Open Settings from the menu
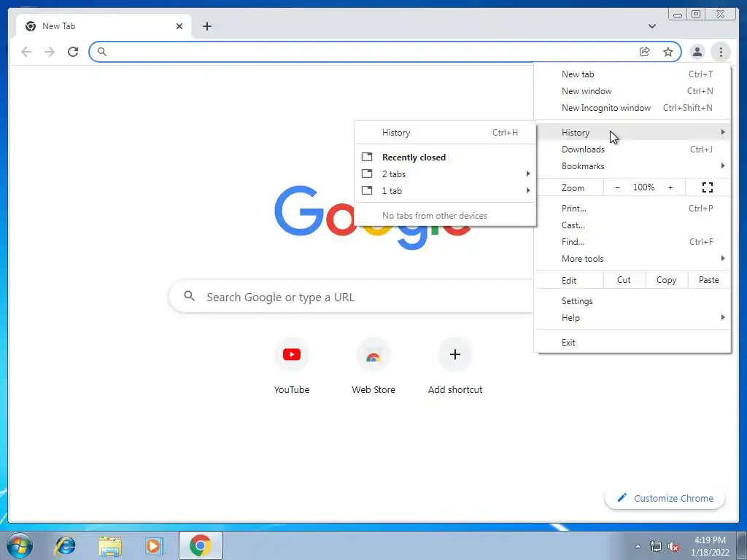747x560 pixels. click(632, 301)
